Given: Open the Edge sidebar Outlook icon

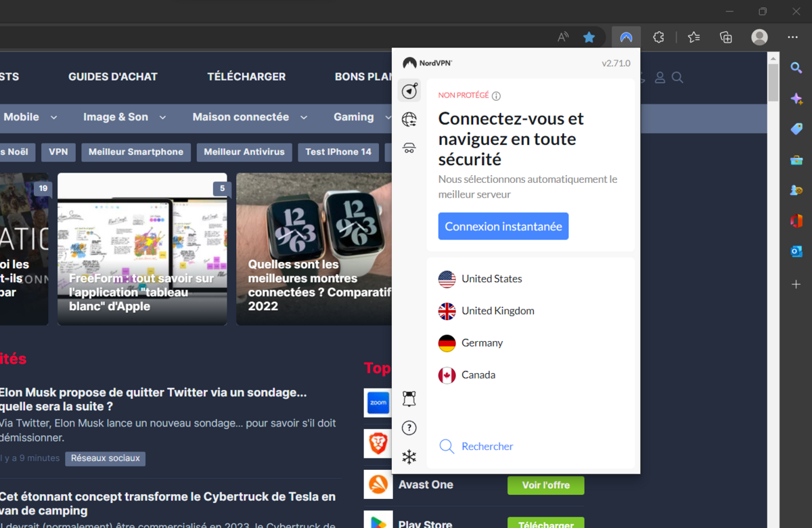Looking at the screenshot, I should click(796, 251).
